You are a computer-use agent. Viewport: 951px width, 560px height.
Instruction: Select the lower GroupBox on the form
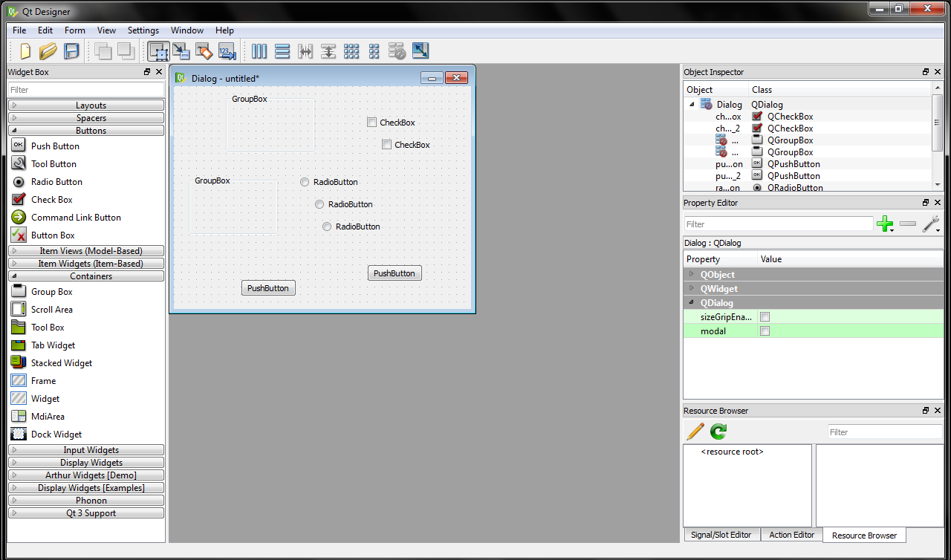pos(233,206)
